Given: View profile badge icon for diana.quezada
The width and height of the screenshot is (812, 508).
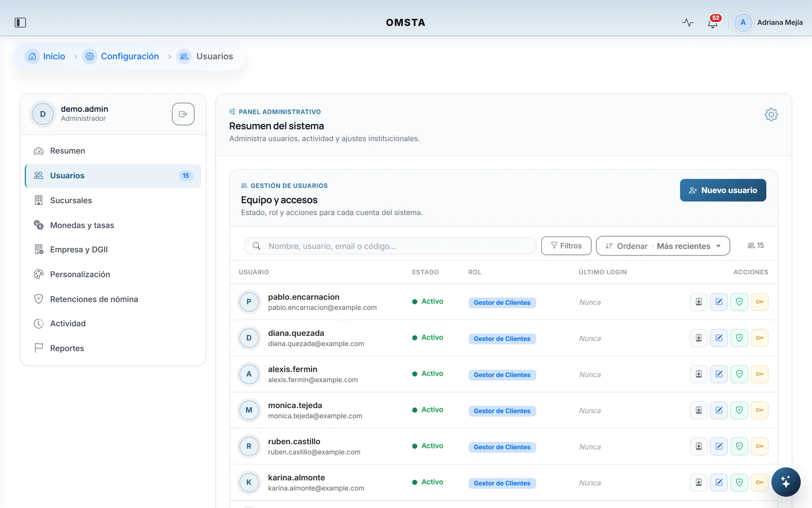Looking at the screenshot, I should click(x=698, y=338).
